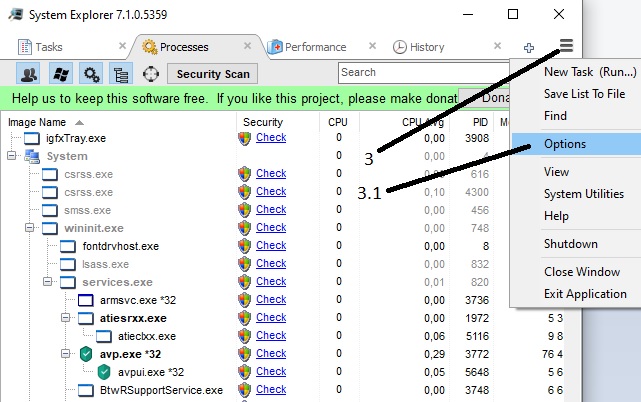641x402 pixels.
Task: Click PID value 3772
Action: click(477, 354)
